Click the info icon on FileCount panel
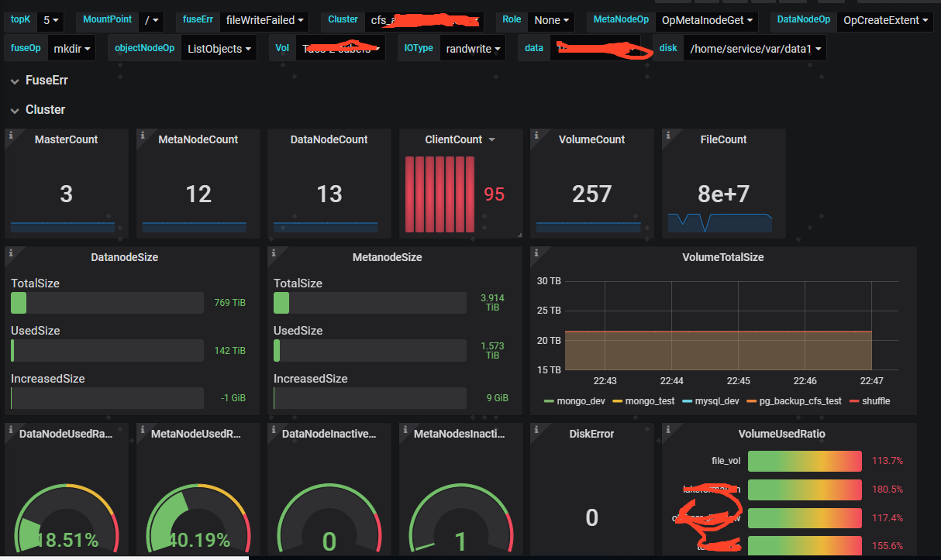 tap(667, 135)
